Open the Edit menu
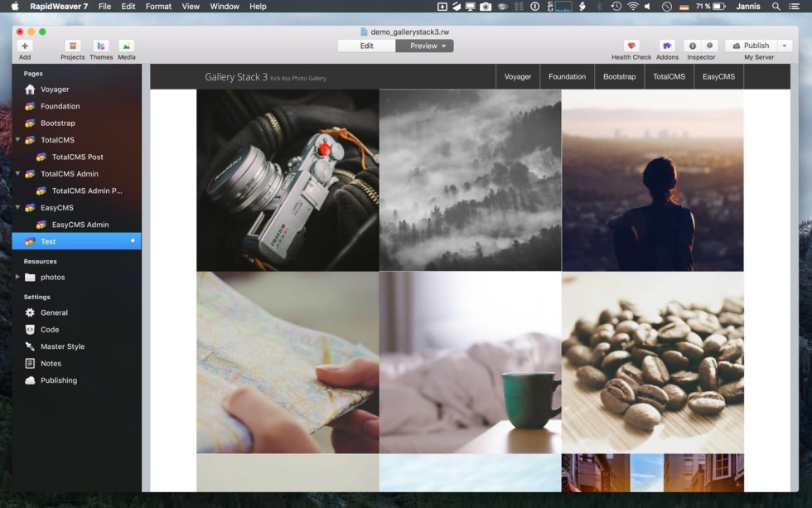Image resolution: width=812 pixels, height=508 pixels. [x=128, y=6]
